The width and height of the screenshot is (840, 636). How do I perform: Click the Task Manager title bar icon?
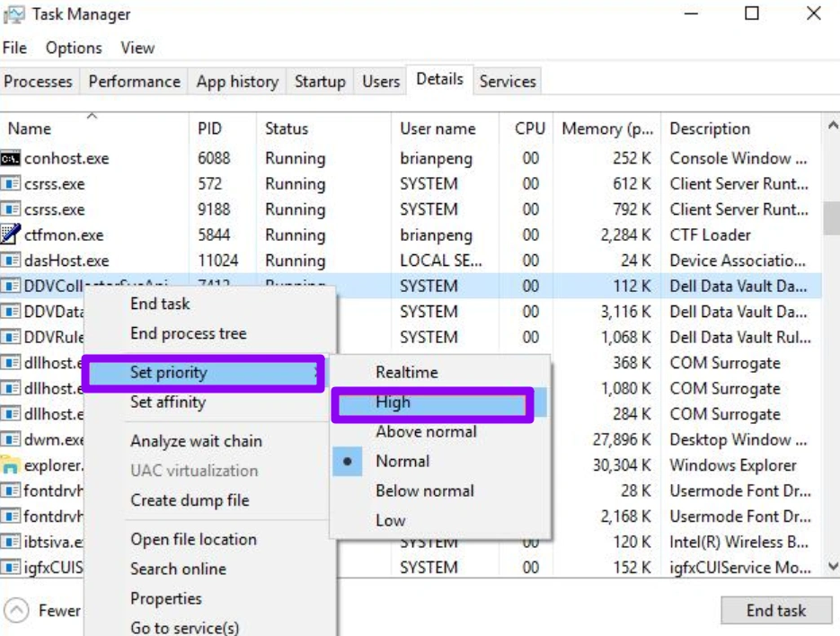click(13, 14)
